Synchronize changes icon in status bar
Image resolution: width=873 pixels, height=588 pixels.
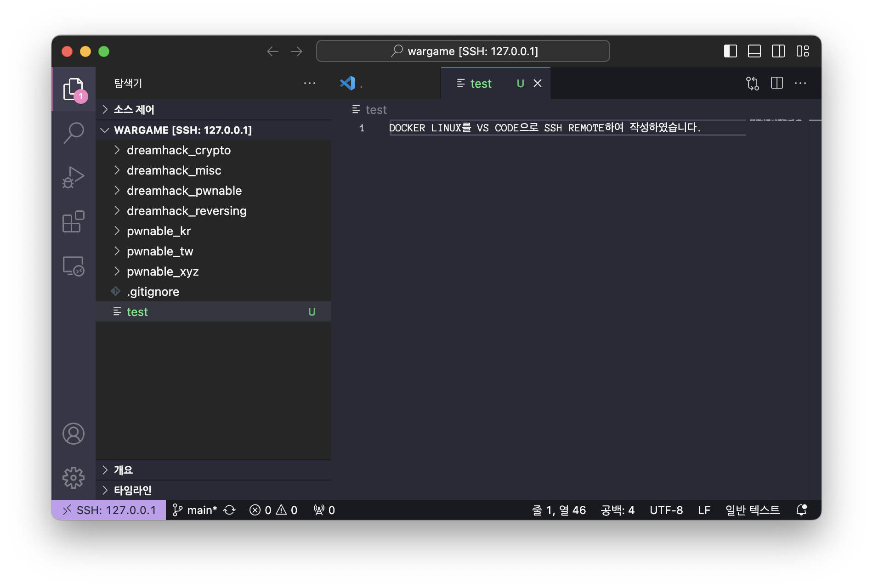click(x=230, y=510)
